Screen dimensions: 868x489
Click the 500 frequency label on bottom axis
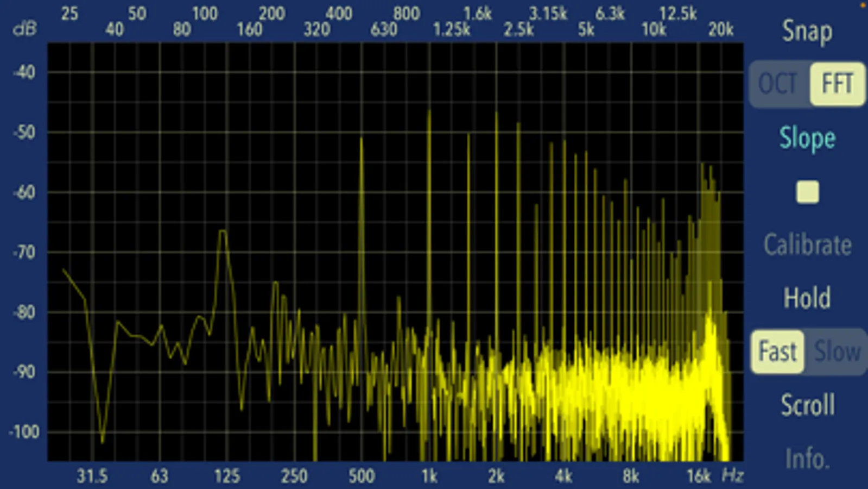click(361, 477)
